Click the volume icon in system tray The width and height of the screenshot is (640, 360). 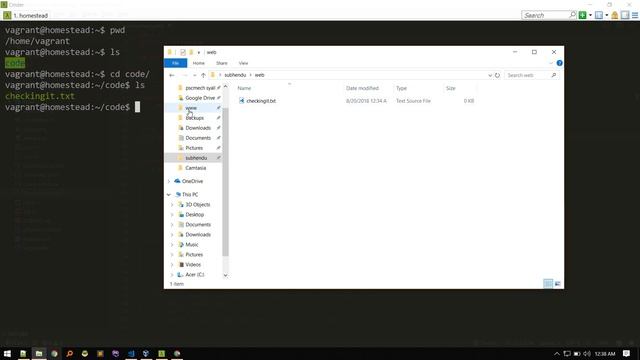click(587, 353)
